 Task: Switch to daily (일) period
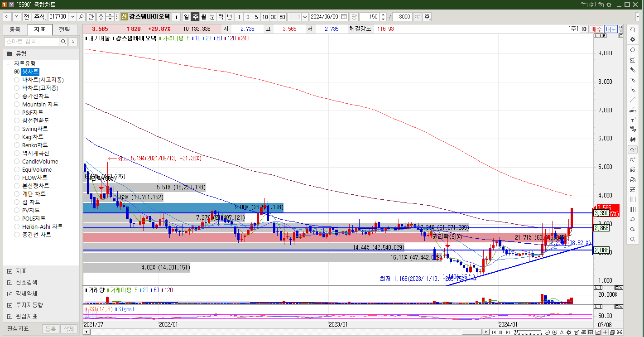tap(186, 16)
